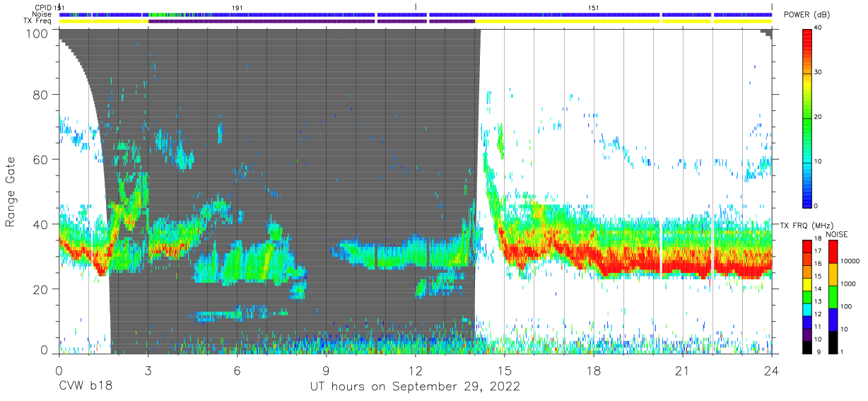
Task: Click the TX frequency scale tick "17"
Action: click(x=819, y=252)
